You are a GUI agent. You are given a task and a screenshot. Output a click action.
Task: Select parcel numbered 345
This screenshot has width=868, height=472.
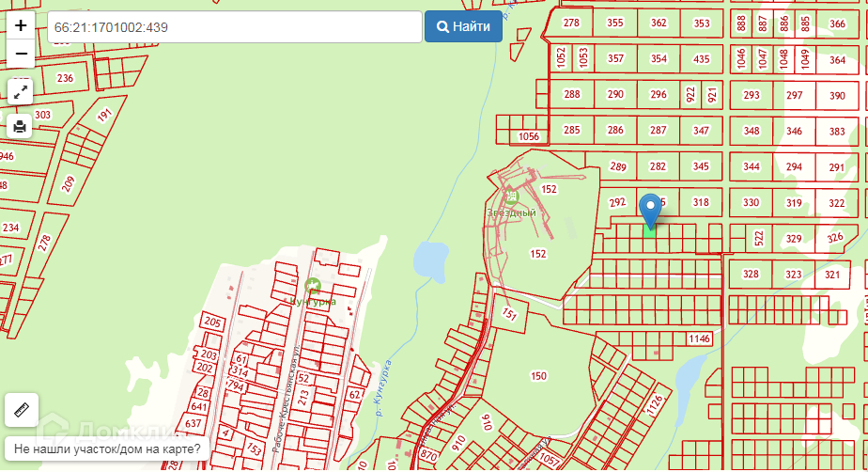tap(702, 166)
